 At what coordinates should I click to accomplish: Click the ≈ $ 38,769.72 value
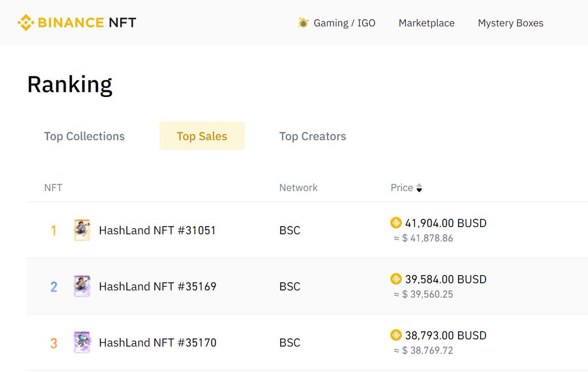[x=423, y=350]
